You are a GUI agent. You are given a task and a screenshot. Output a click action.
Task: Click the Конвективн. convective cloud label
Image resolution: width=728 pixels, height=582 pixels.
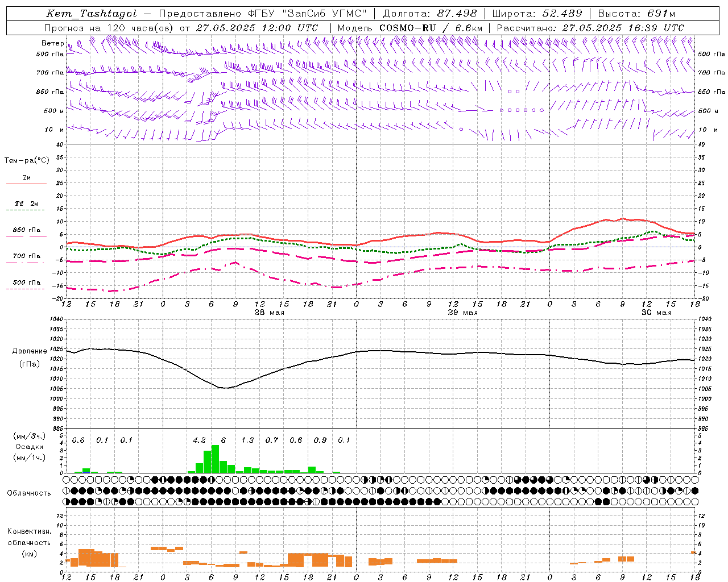point(29,531)
